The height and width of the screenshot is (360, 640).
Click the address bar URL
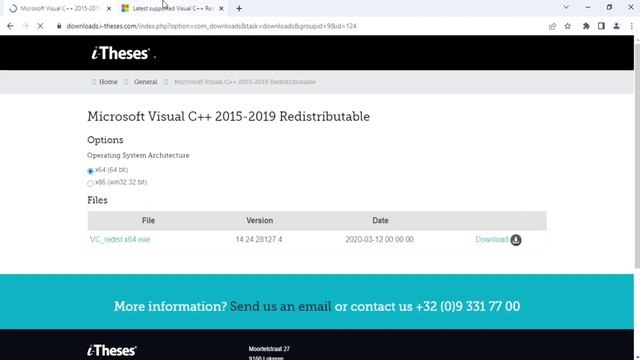tap(211, 26)
